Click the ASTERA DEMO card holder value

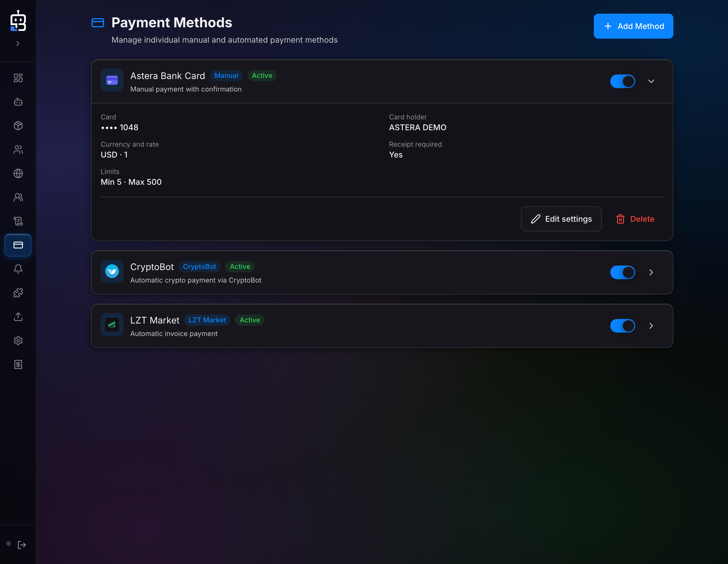(x=418, y=127)
